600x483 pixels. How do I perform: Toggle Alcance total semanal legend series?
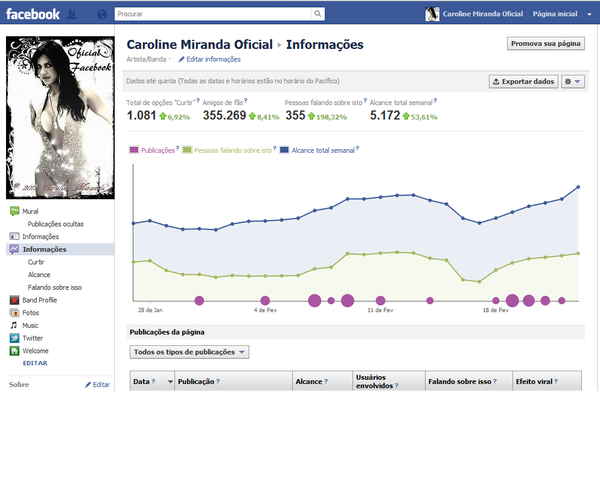tap(323, 150)
